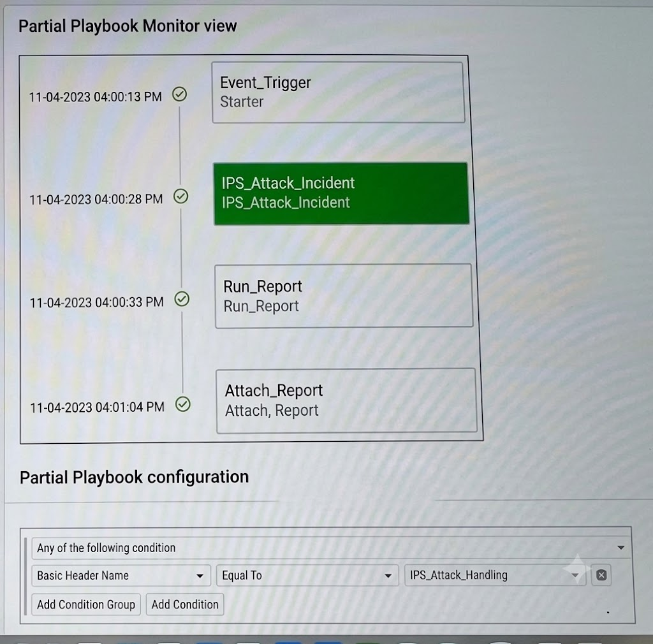653x644 pixels.
Task: Click the Partial Playbook configuration heading
Action: (x=134, y=477)
